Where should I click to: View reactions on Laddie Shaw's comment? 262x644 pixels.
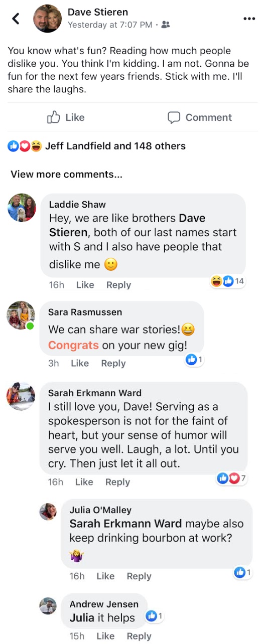(x=228, y=281)
